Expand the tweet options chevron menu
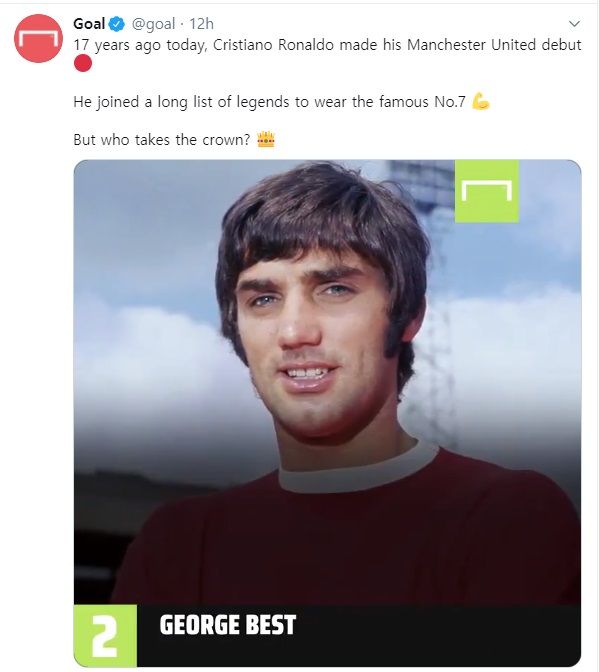Viewport: 599px width, 672px height. point(574,24)
